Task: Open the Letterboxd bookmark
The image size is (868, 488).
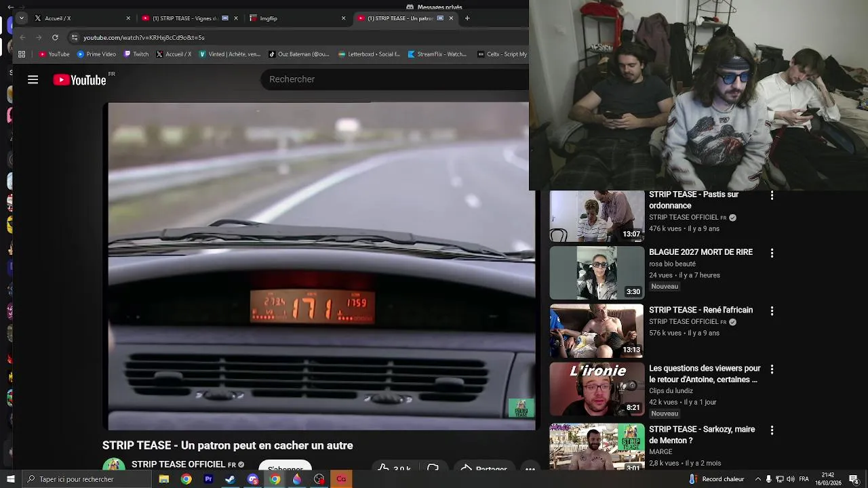Action: (x=370, y=54)
